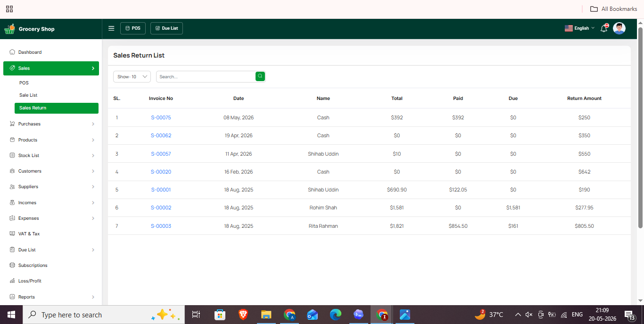Open the Windows Start menu
Image resolution: width=644 pixels, height=324 pixels.
coord(11,315)
